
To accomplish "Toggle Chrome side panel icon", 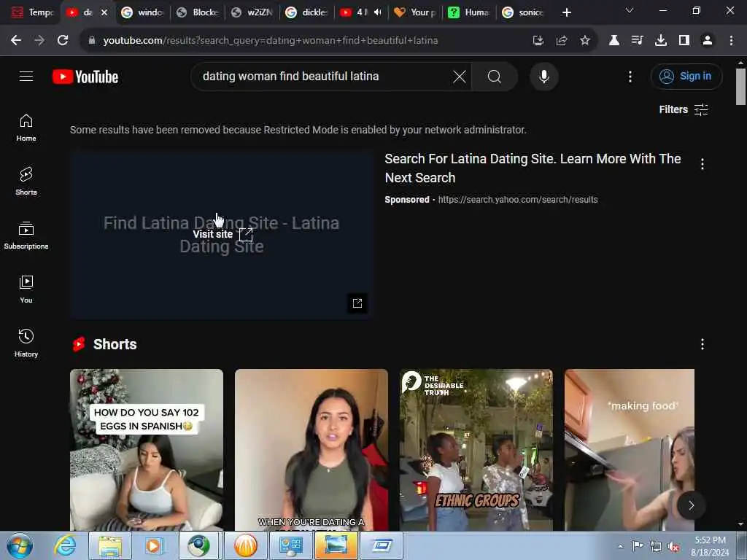I will pyautogui.click(x=684, y=41).
